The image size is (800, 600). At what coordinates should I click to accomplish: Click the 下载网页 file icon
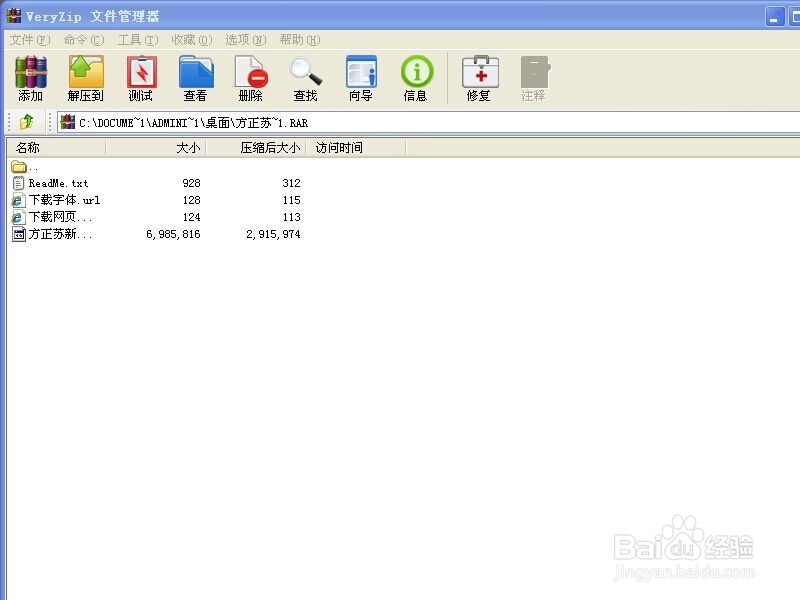18,217
